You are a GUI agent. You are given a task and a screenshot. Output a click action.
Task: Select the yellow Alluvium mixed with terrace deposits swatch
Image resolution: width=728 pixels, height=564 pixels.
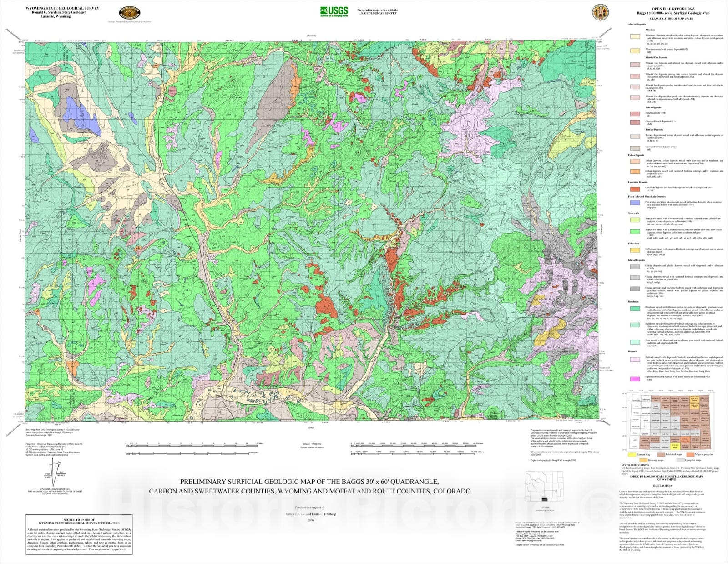pos(635,51)
